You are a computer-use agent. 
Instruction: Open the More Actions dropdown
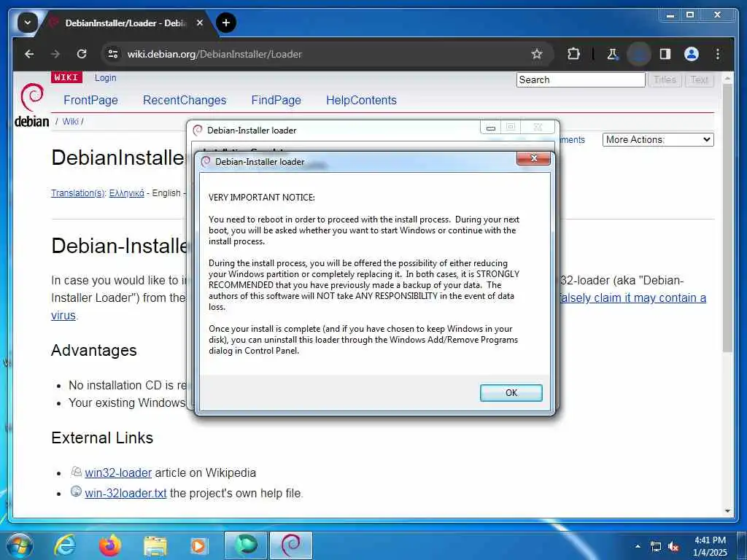(x=658, y=139)
